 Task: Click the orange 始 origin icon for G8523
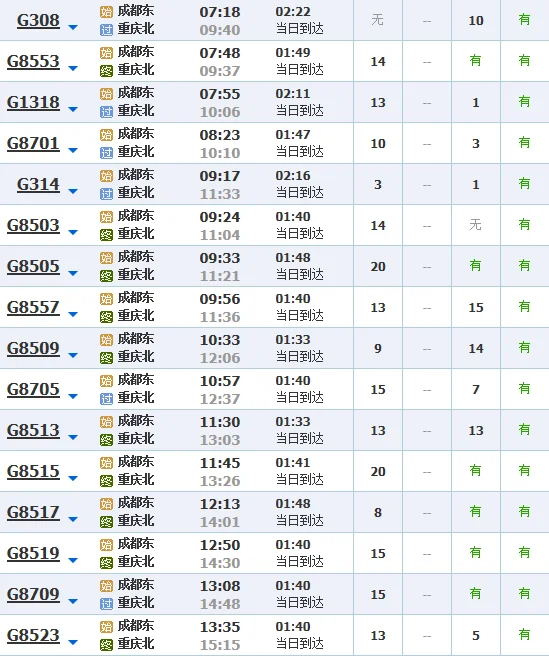(106, 627)
